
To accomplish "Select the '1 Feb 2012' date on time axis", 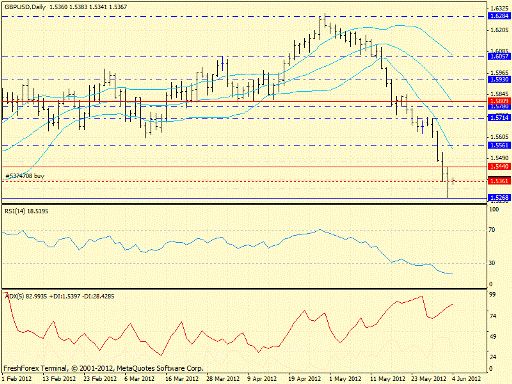I will 17,379.
